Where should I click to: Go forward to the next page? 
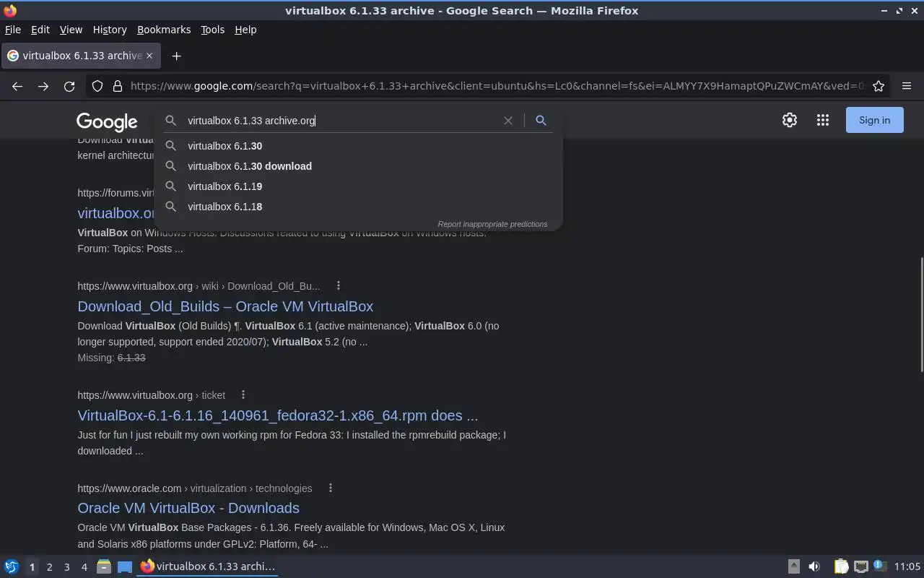(x=43, y=86)
